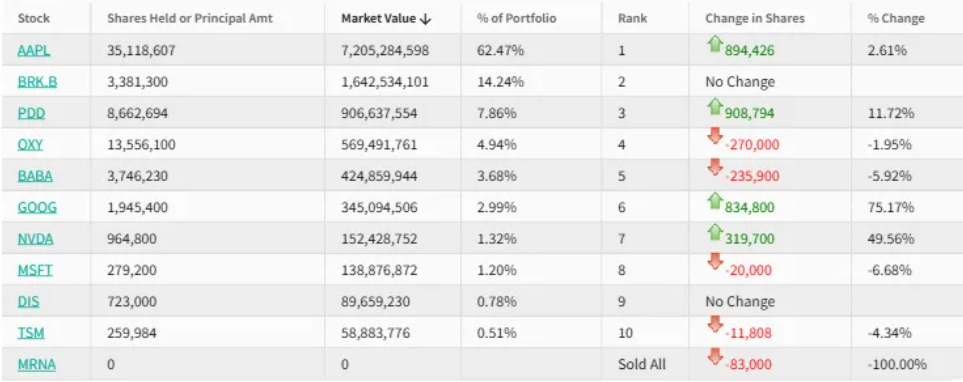This screenshot has height=382, width=963.
Task: Click the green up arrow beside PDD's 908,794
Action: tap(714, 107)
